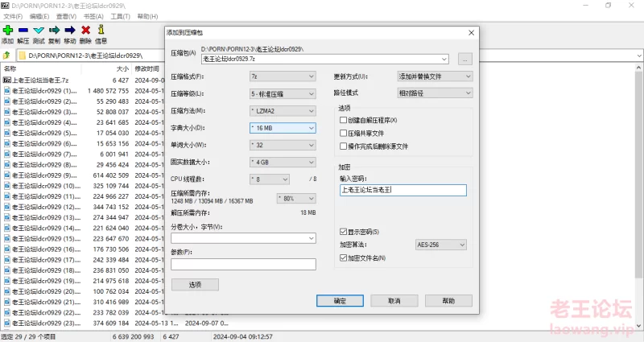Viewport: 644px width, 342px height.
Task: Click the 7z icon of 上老王论坛当老王.7z
Action: tap(6, 80)
